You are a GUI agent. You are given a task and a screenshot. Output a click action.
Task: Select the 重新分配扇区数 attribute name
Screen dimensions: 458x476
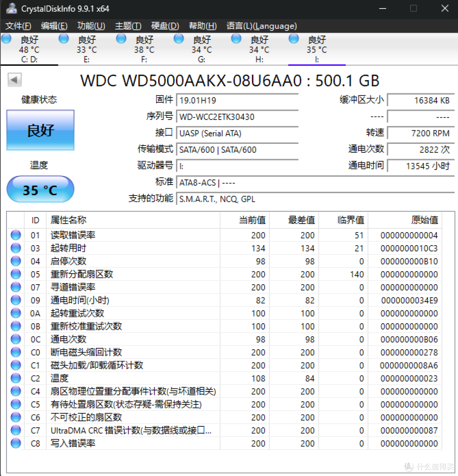tap(82, 274)
